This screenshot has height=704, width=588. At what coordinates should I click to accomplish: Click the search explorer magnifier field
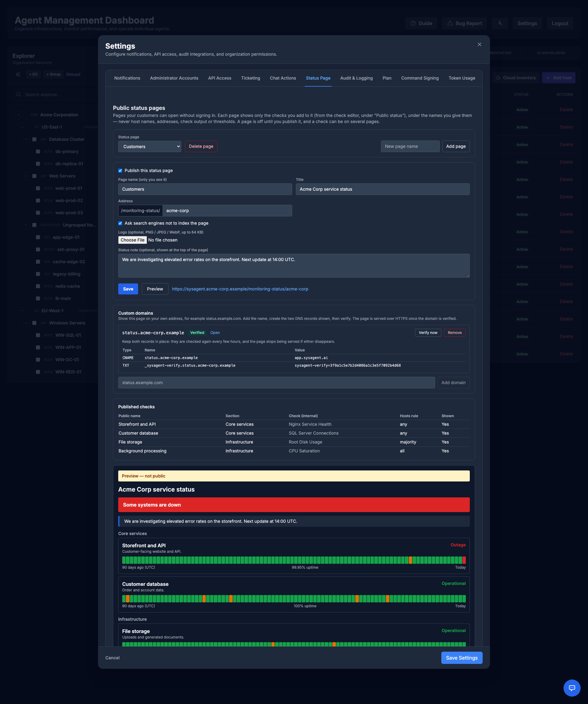[55, 95]
